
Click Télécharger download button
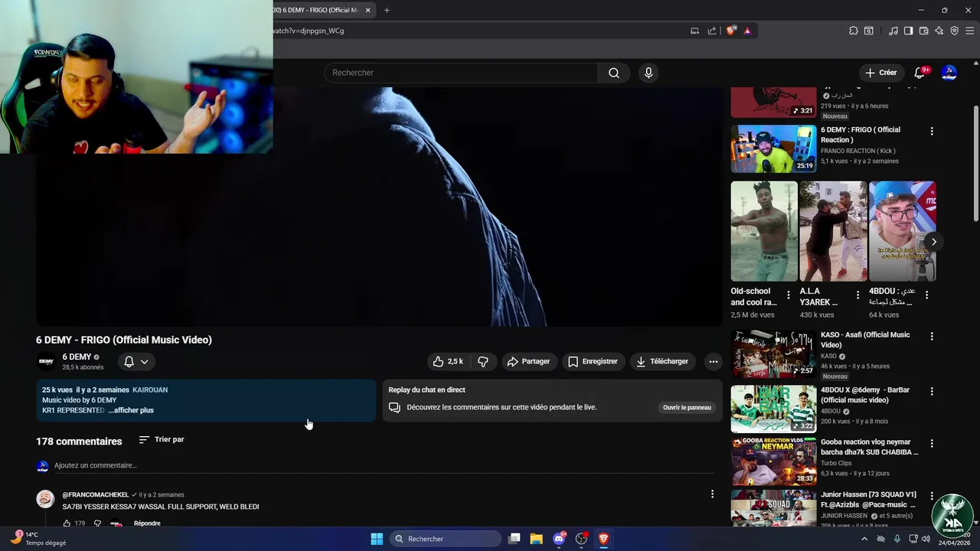point(662,361)
